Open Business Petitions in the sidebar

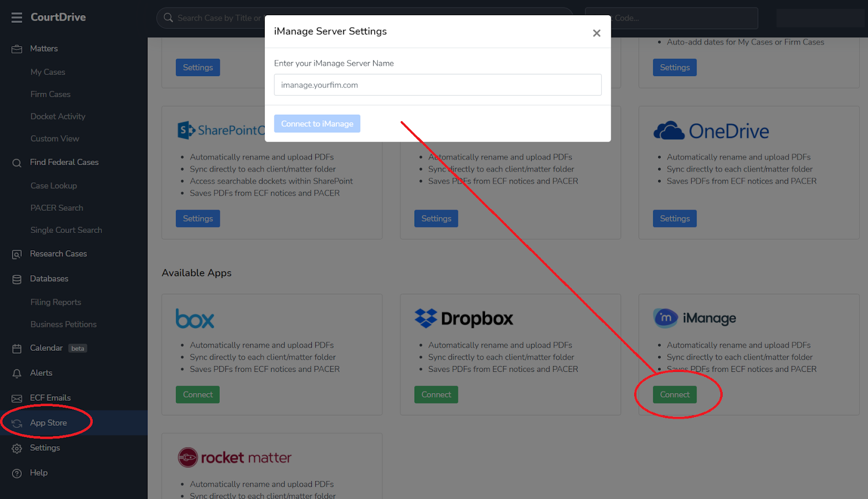pos(63,325)
